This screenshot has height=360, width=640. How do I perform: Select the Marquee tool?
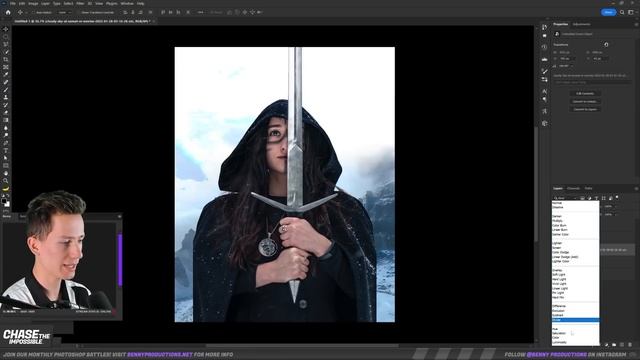[6, 37]
